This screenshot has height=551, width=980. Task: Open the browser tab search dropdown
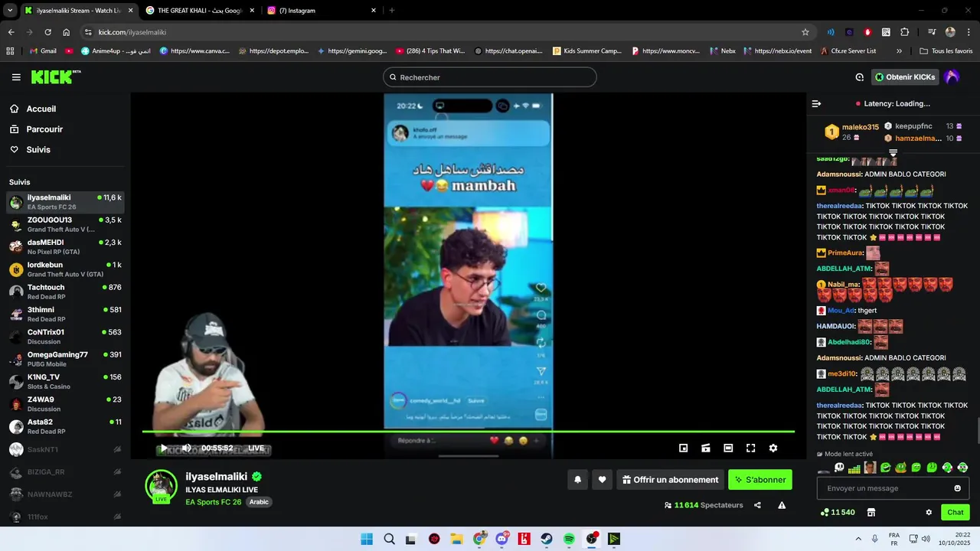click(x=10, y=11)
